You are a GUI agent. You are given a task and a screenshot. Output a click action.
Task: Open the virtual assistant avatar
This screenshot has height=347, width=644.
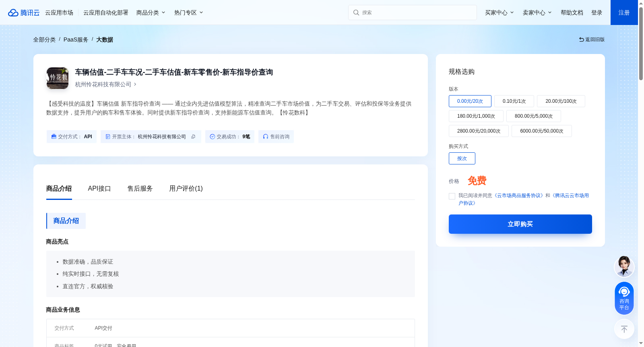pyautogui.click(x=624, y=267)
